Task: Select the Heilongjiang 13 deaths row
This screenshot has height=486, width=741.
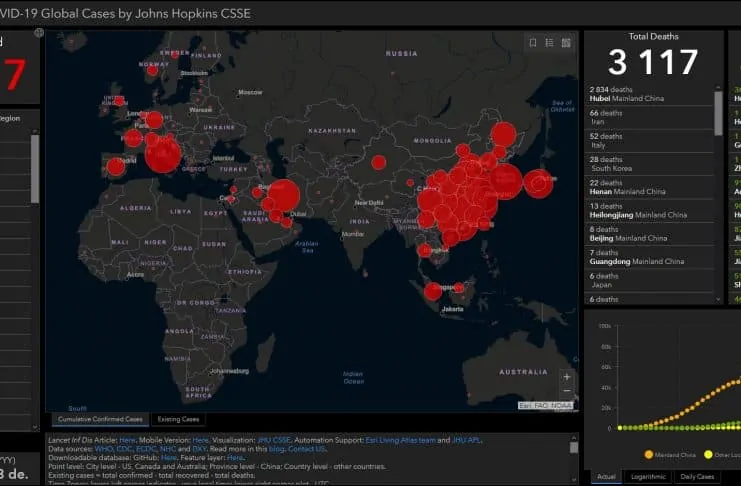Action: tap(650, 210)
